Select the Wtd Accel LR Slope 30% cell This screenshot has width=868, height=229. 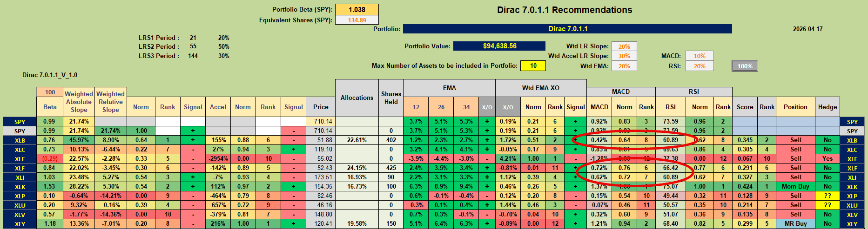[x=624, y=56]
